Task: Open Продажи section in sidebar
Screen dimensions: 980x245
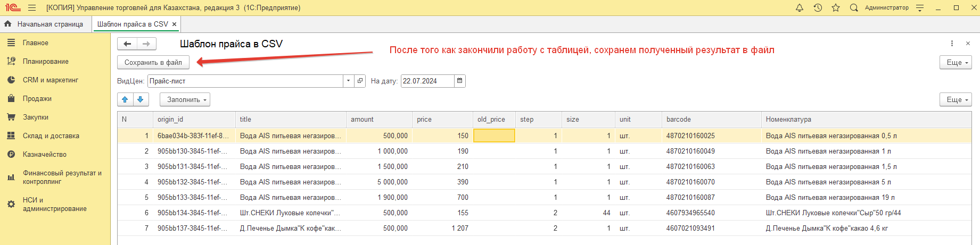Action: tap(37, 98)
